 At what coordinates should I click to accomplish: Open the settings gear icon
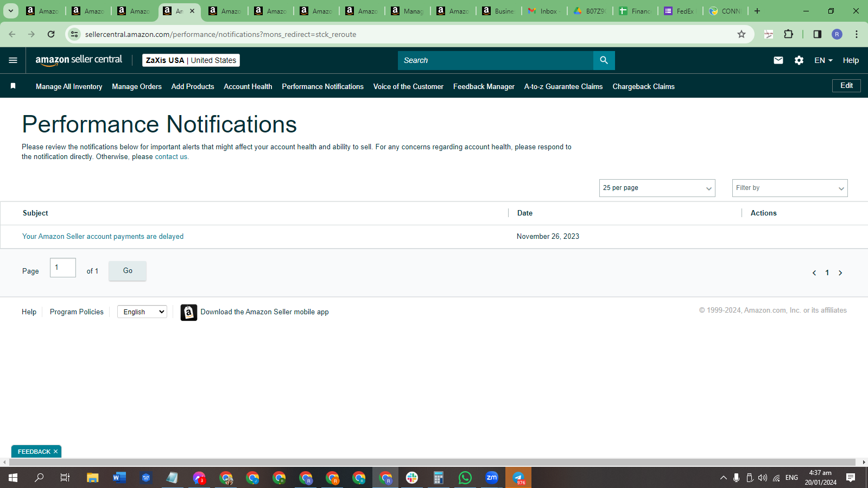tap(799, 60)
